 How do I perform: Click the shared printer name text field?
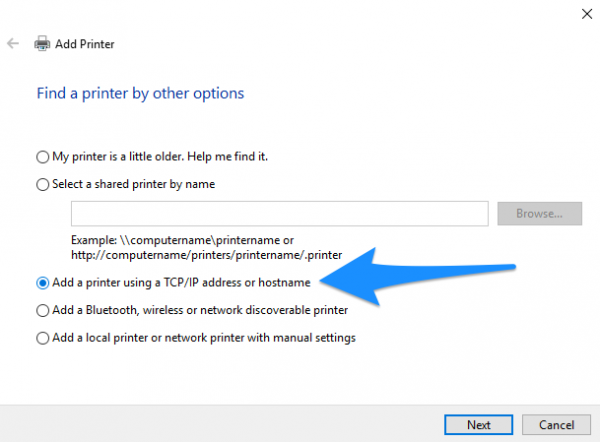[x=280, y=214]
